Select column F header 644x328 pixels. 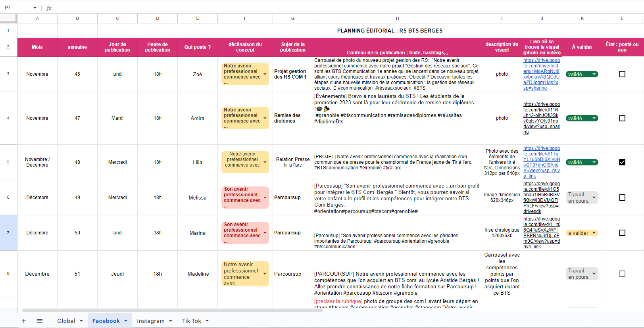[245, 18]
